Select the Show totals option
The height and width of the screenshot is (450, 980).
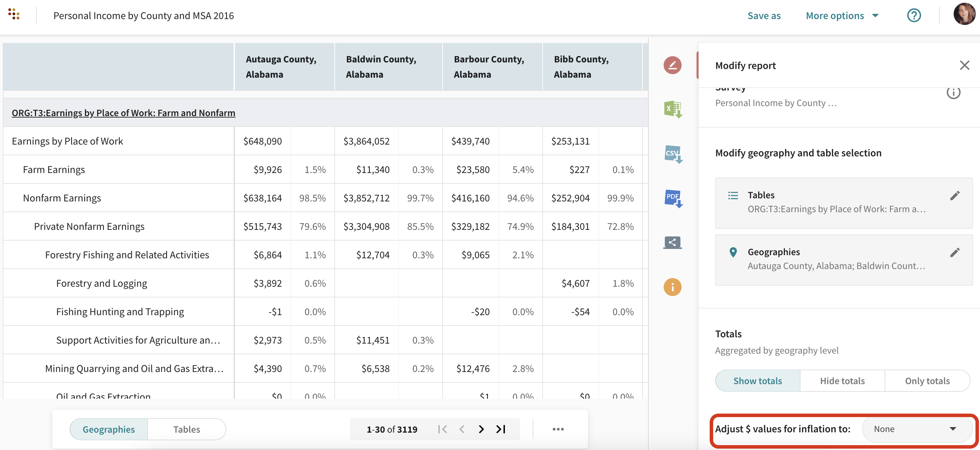coord(758,381)
